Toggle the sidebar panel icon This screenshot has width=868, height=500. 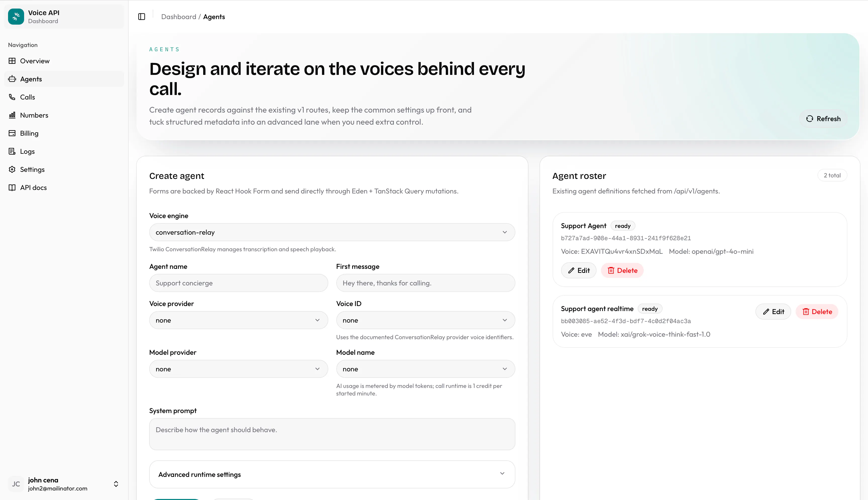(141, 17)
